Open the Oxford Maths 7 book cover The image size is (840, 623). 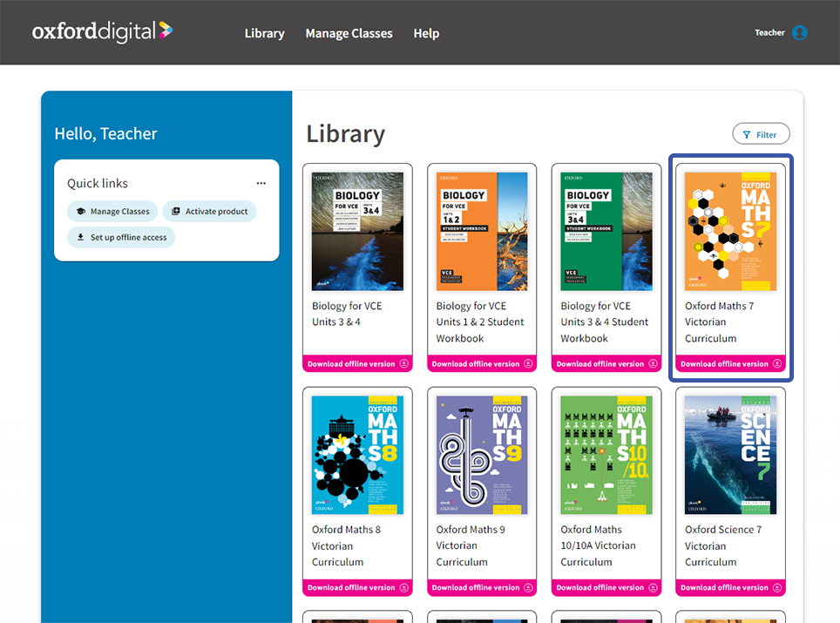click(x=730, y=232)
